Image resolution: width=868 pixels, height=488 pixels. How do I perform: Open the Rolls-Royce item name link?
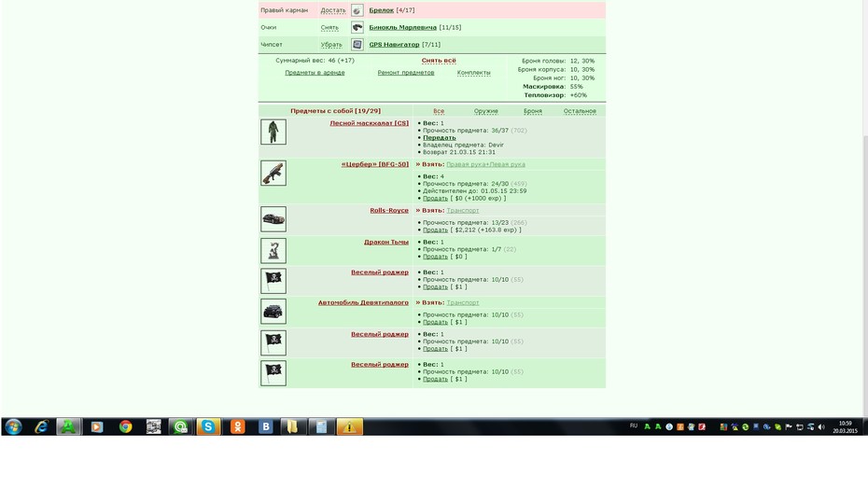(x=389, y=210)
